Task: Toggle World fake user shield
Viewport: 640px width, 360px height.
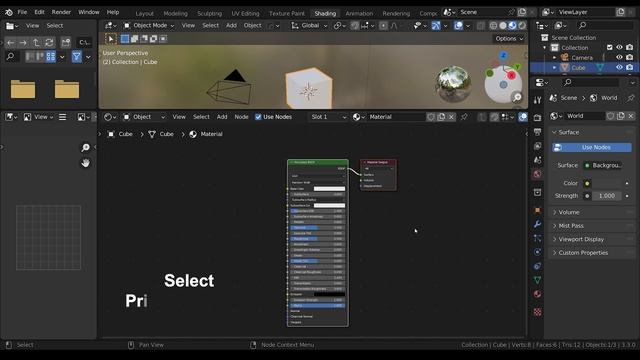Action: [610, 116]
